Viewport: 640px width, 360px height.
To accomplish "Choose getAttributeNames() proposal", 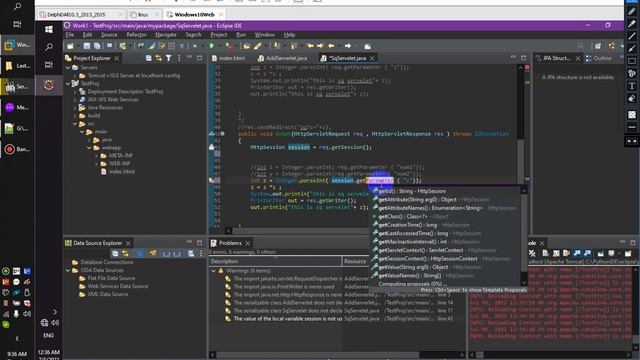I will click(x=446, y=208).
